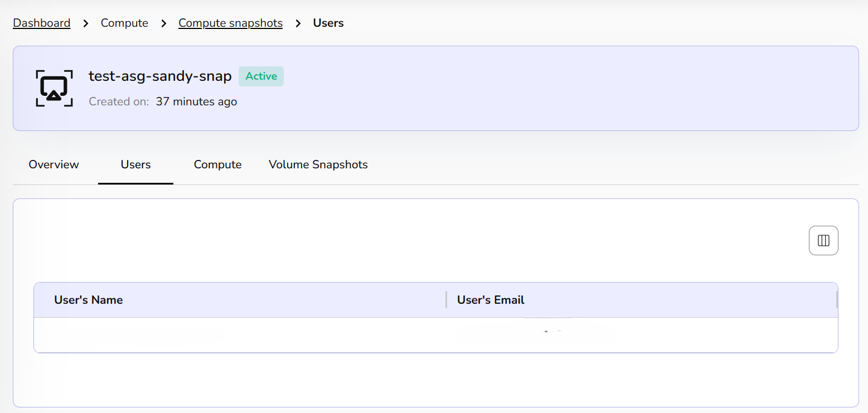
Task: Click the chevron between Compute and Compute snapshots
Action: [164, 23]
